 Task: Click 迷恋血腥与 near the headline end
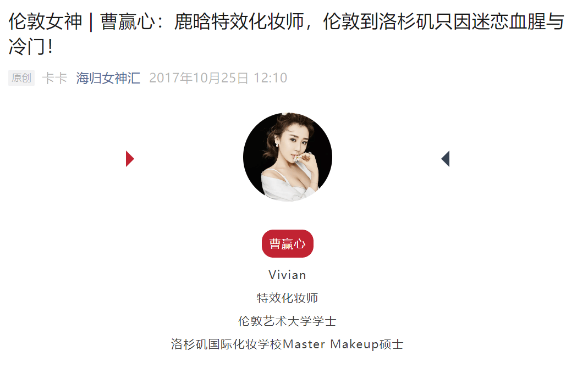click(518, 21)
